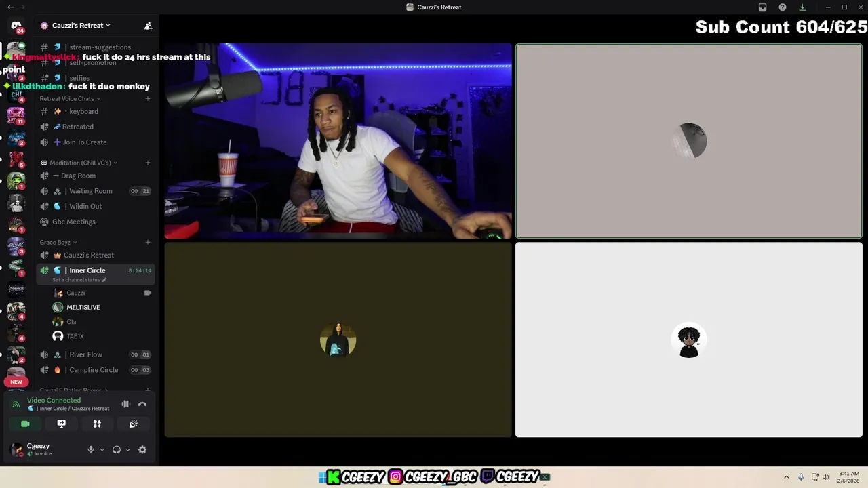
Task: Edit the Set a channel status text
Action: (x=79, y=280)
